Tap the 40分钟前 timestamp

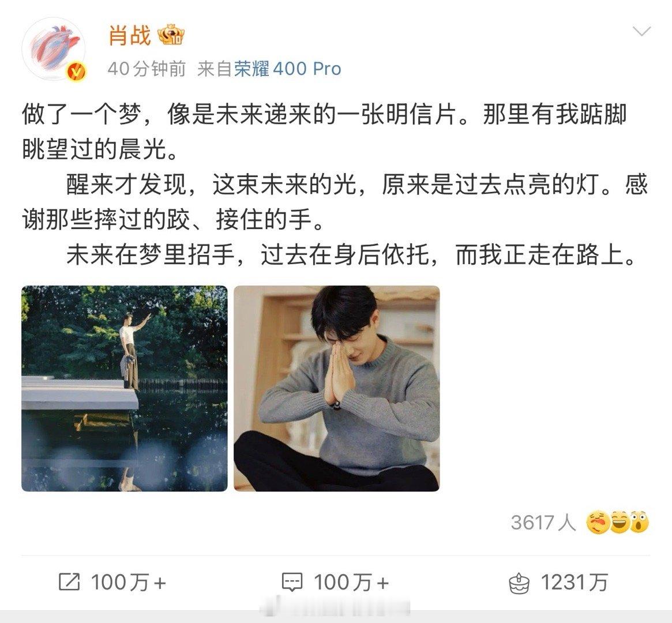pyautogui.click(x=147, y=69)
